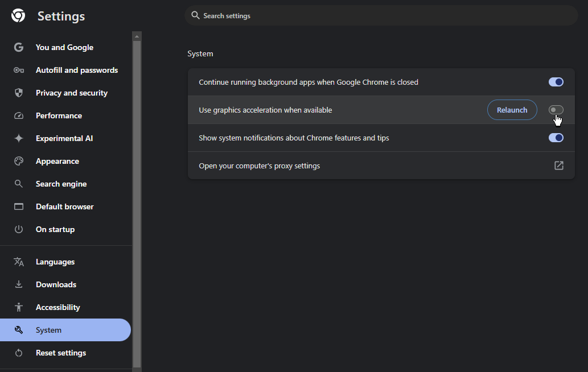Select the highlighted System sidebar item
588x372 pixels.
click(x=65, y=330)
